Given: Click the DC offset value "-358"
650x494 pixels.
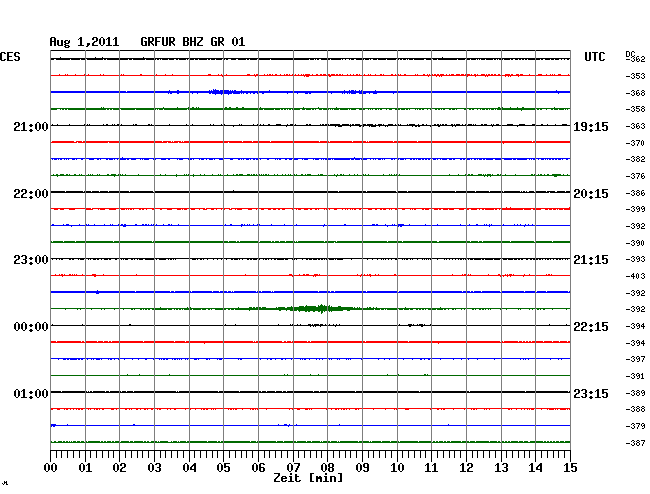Looking at the screenshot, I should coord(635,109).
